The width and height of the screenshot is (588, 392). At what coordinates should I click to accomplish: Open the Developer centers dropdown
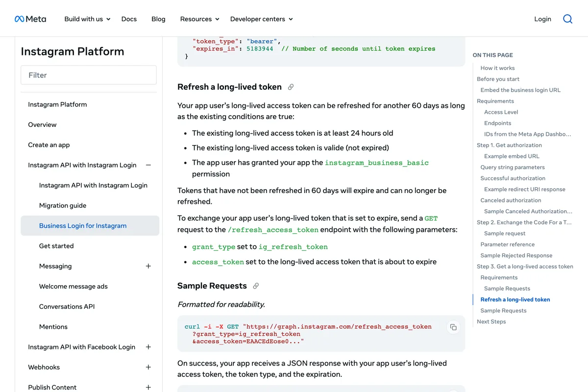click(262, 19)
